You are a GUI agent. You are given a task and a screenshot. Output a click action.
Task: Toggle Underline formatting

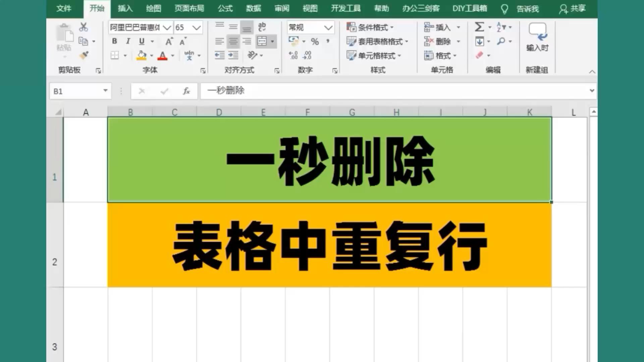point(142,41)
